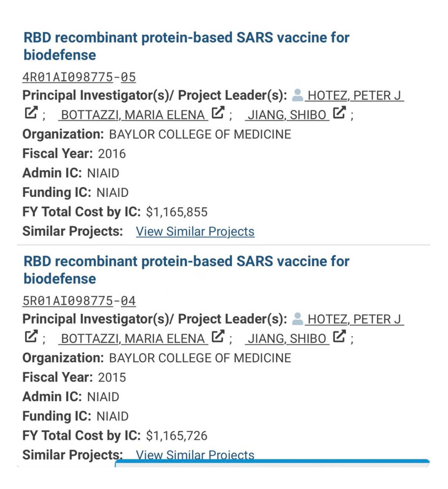Click person icon before HOTEZ in fiscal year 2015 entry
Image resolution: width=448 pixels, height=489 pixels.
point(297,319)
